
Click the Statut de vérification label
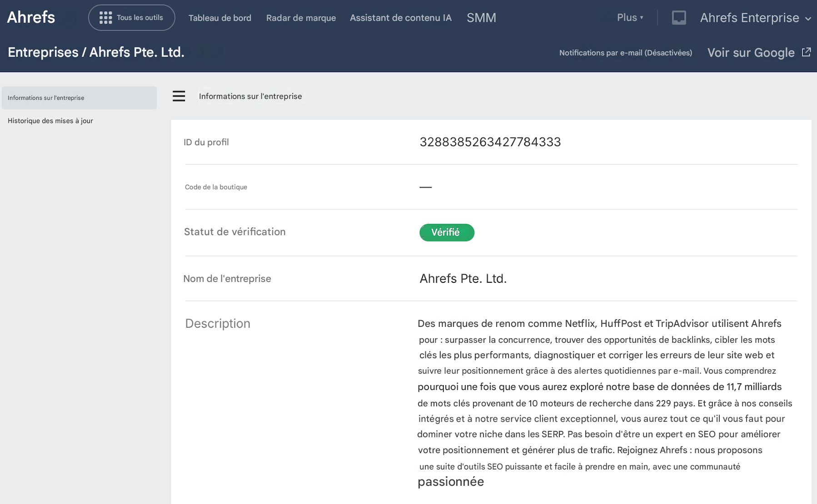pos(235,232)
